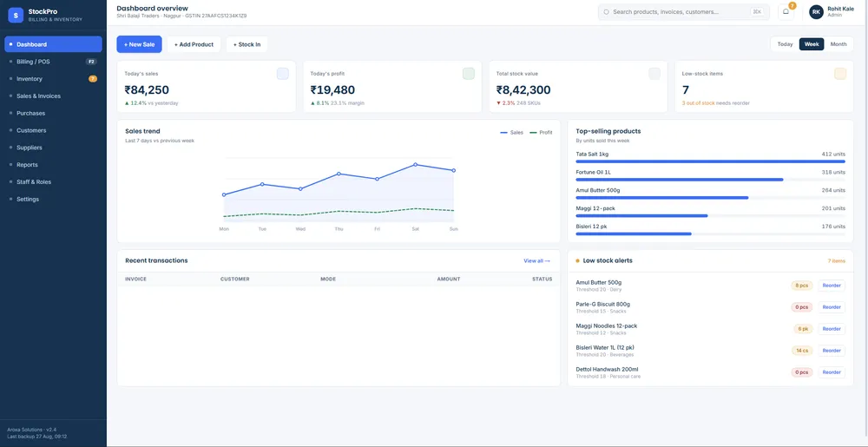The width and height of the screenshot is (868, 447).
Task: Reorder Parle-G Biscuit 800g
Action: pos(832,307)
